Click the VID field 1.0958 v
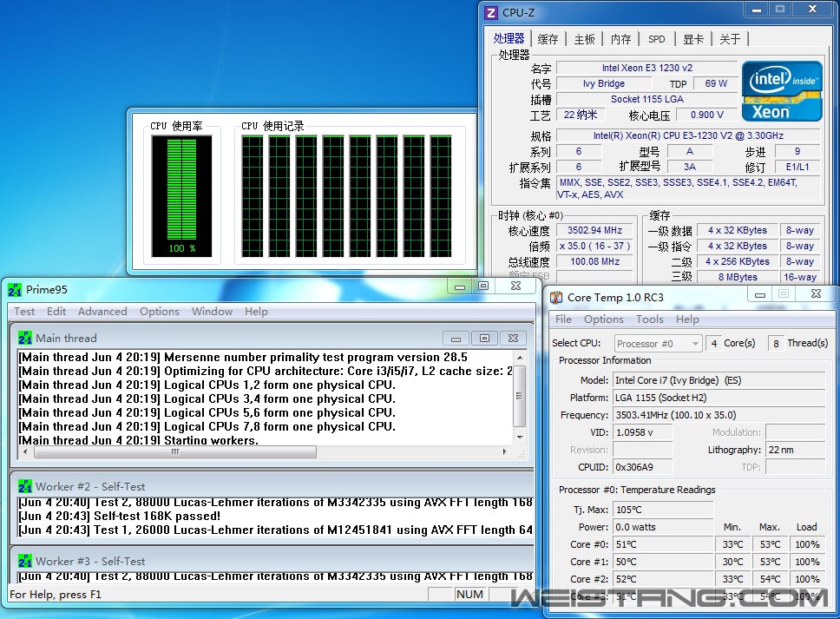The image size is (840, 619). tap(643, 432)
